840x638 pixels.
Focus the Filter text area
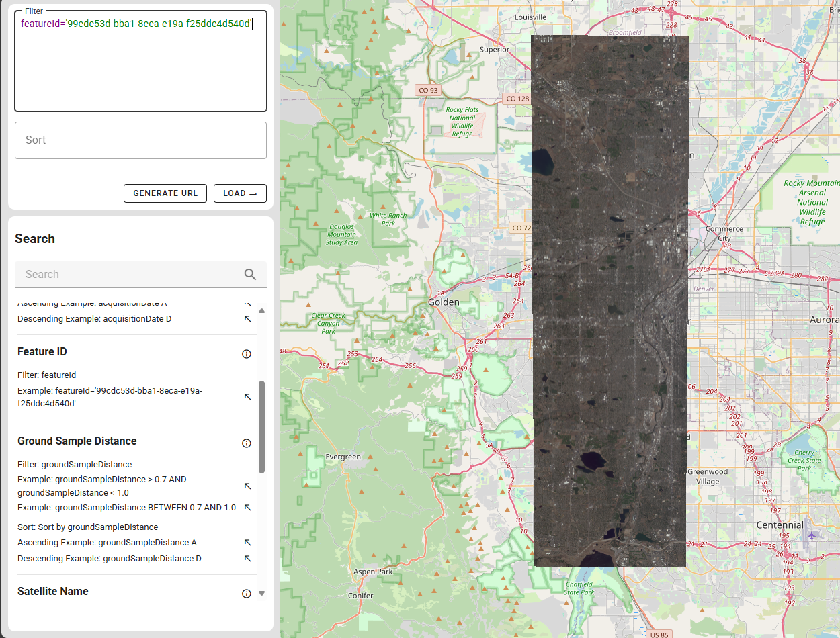pyautogui.click(x=140, y=61)
